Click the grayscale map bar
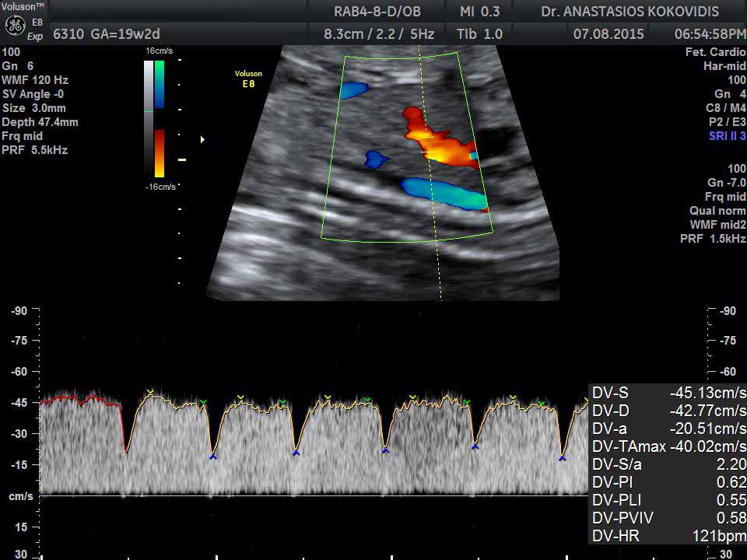The image size is (747, 560). tap(149, 119)
